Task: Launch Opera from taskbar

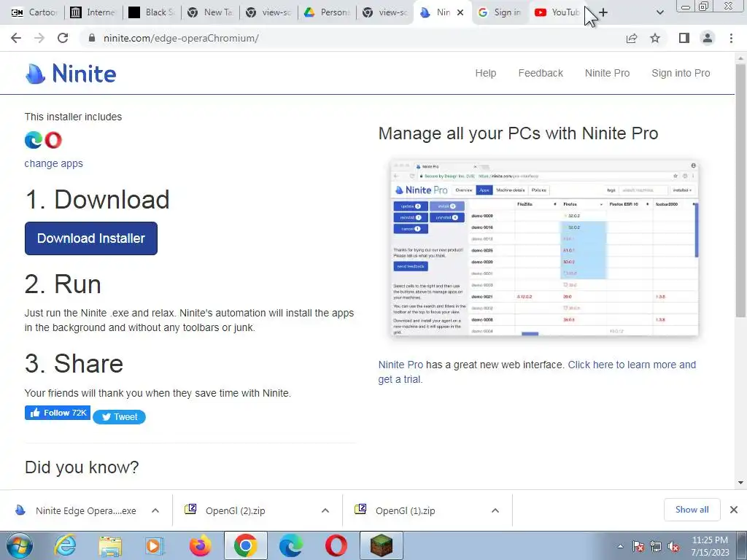Action: tap(336, 545)
